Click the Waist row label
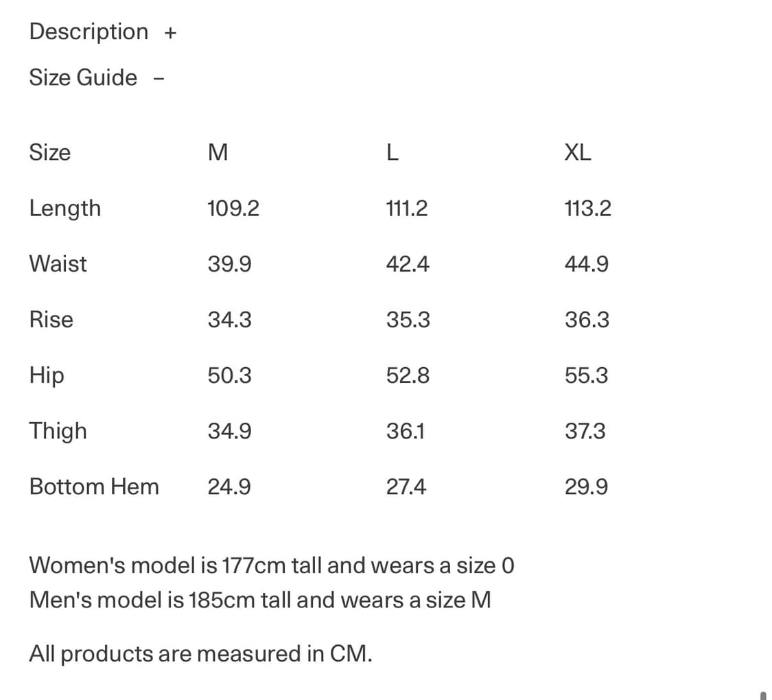Screen dimensions: 772x700 [x=58, y=264]
